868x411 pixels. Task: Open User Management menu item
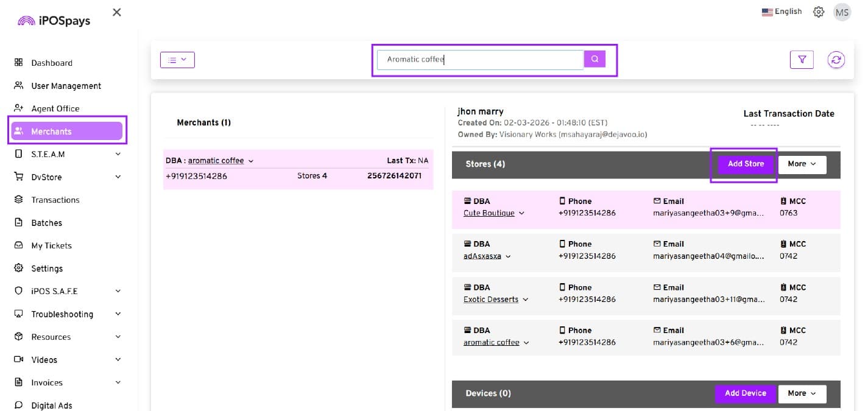[x=66, y=86]
